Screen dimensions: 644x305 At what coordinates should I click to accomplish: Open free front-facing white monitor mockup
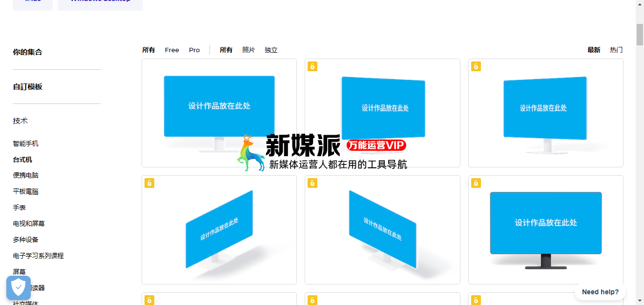coord(219,113)
